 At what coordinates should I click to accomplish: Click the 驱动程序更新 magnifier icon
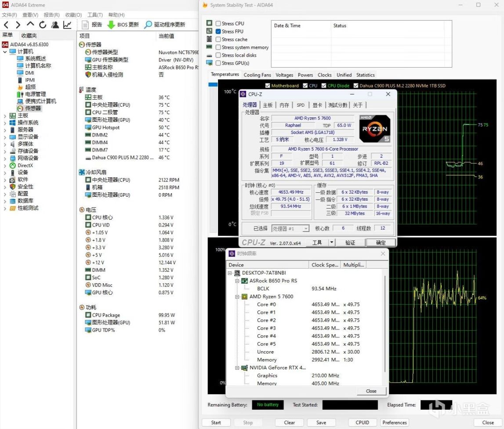148,25
